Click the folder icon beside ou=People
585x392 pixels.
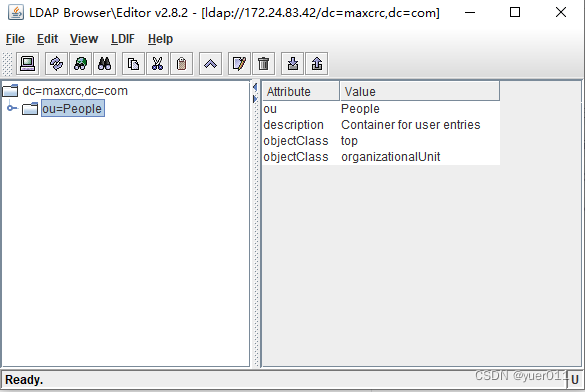[x=30, y=109]
